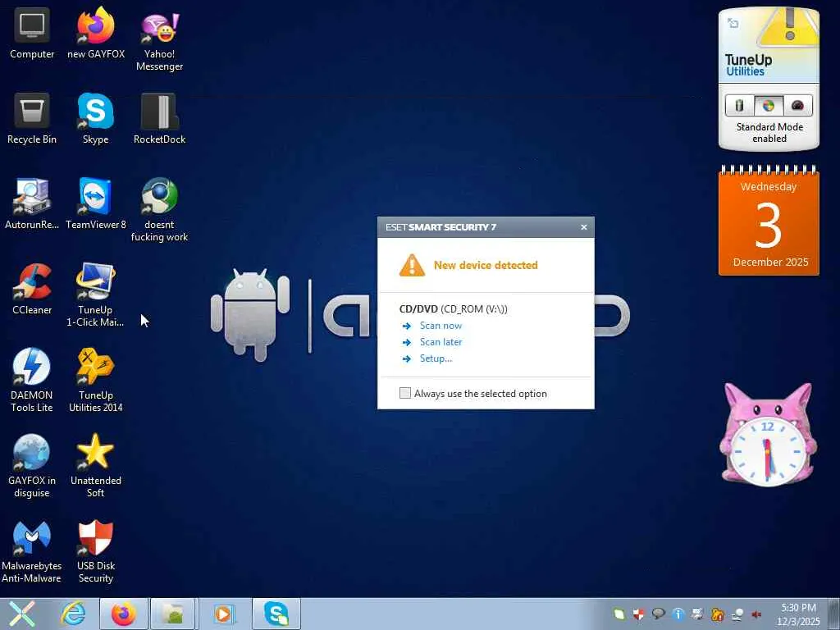The image size is (840, 630).
Task: Open the AutorunRe... desktop shortcut
Action: tap(32, 204)
